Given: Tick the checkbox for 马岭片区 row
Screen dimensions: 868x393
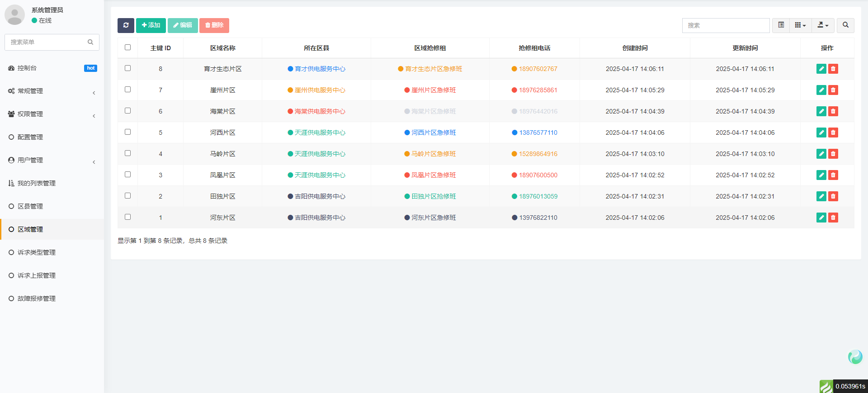Looking at the screenshot, I should point(127,153).
